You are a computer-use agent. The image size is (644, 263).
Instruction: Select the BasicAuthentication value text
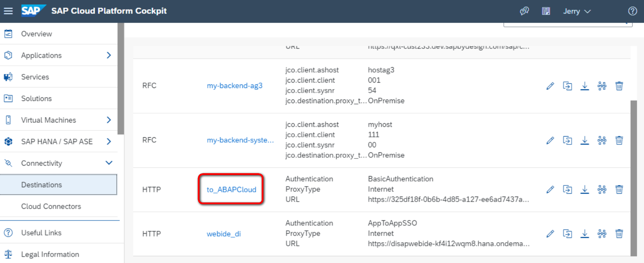pyautogui.click(x=400, y=179)
